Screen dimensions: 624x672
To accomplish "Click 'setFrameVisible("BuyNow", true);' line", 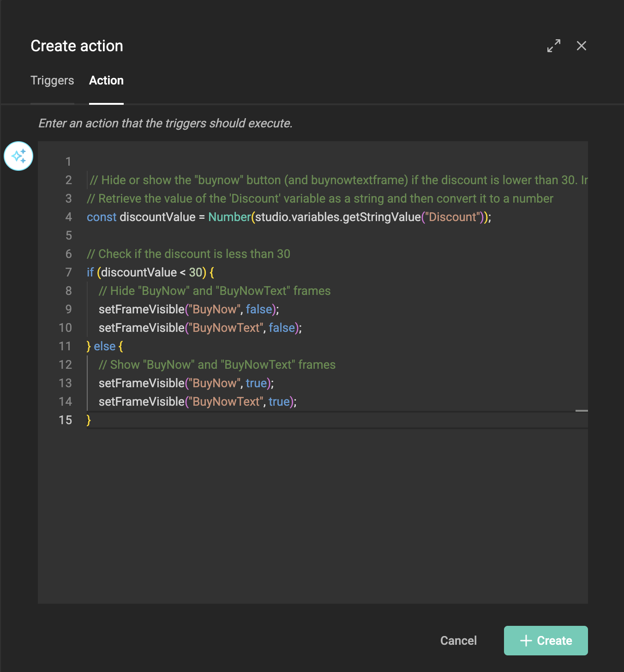I will click(186, 383).
